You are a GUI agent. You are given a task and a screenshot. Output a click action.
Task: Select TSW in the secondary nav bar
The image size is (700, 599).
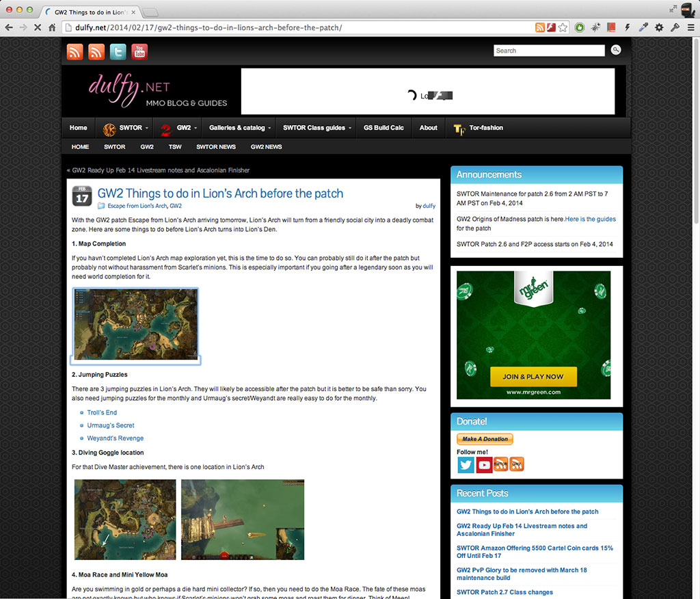[x=175, y=147]
